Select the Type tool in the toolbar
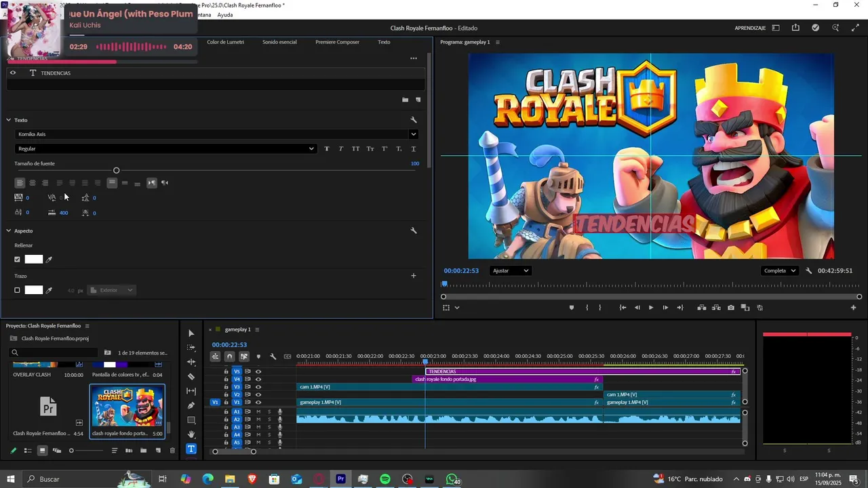The height and width of the screenshot is (488, 868). coord(191,449)
